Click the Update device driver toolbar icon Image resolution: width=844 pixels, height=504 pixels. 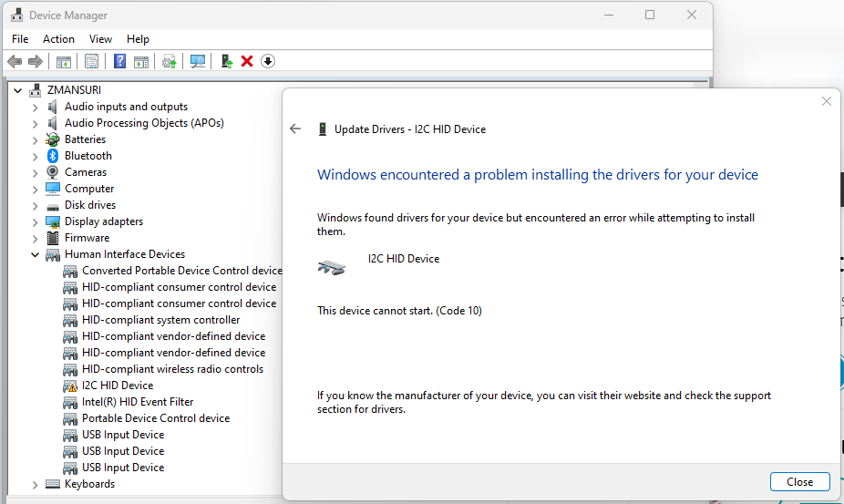click(169, 61)
